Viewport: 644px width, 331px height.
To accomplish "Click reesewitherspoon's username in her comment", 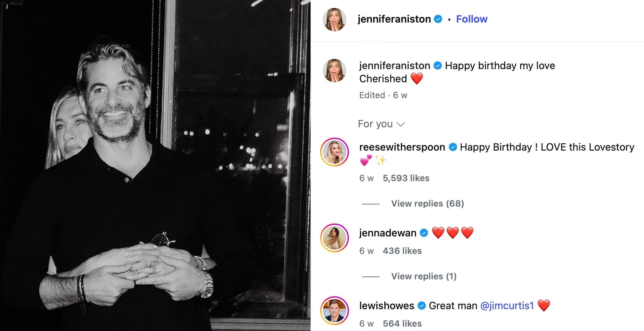I will pos(401,147).
